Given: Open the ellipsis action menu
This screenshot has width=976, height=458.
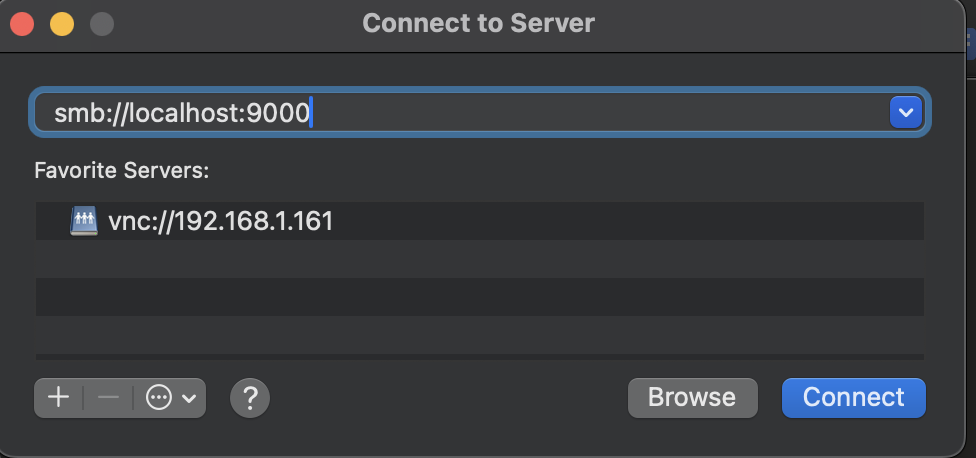Looking at the screenshot, I should [159, 398].
